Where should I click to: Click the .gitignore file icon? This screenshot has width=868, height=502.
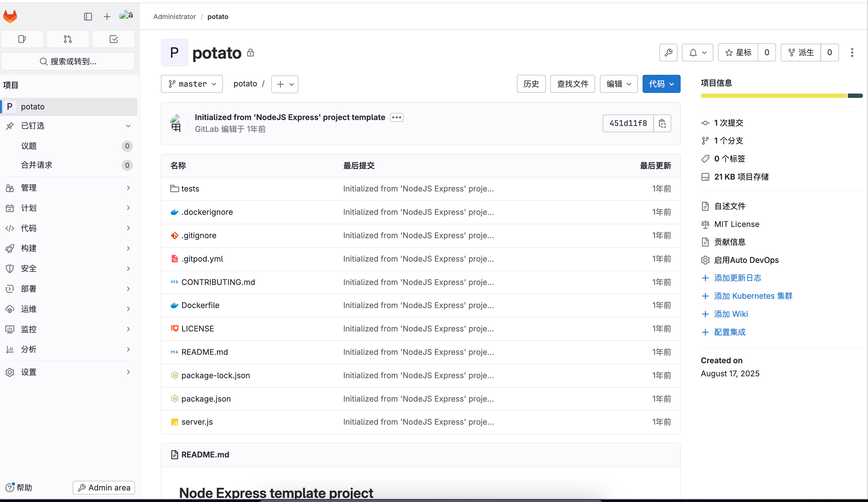coord(175,236)
